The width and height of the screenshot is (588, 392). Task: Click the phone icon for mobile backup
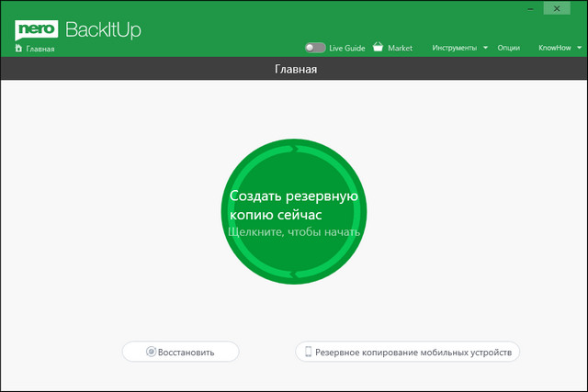(309, 352)
